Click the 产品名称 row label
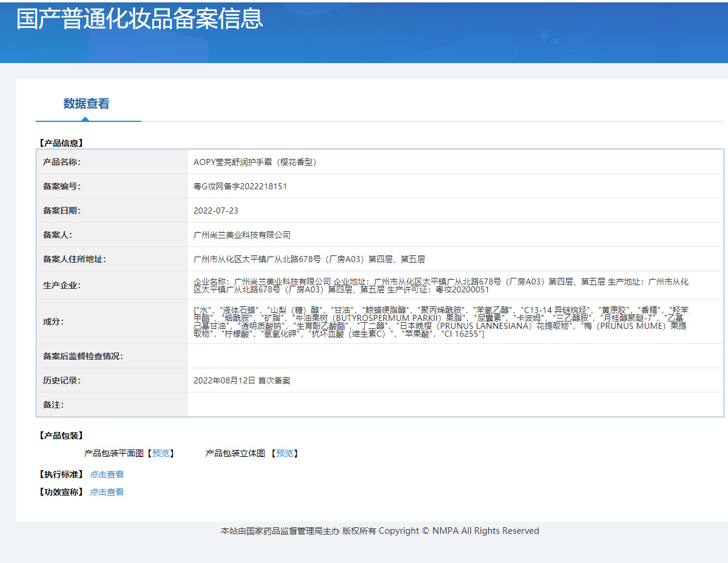728x563 pixels. [x=62, y=162]
